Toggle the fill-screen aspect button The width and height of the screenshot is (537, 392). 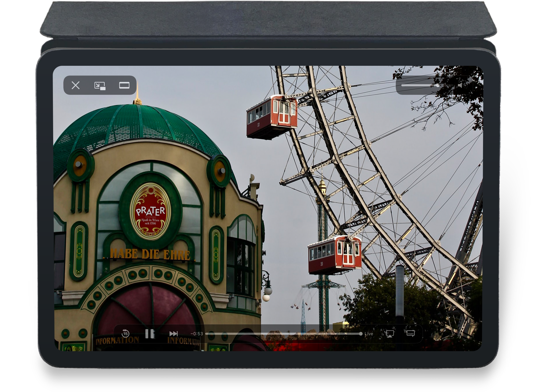tap(124, 85)
